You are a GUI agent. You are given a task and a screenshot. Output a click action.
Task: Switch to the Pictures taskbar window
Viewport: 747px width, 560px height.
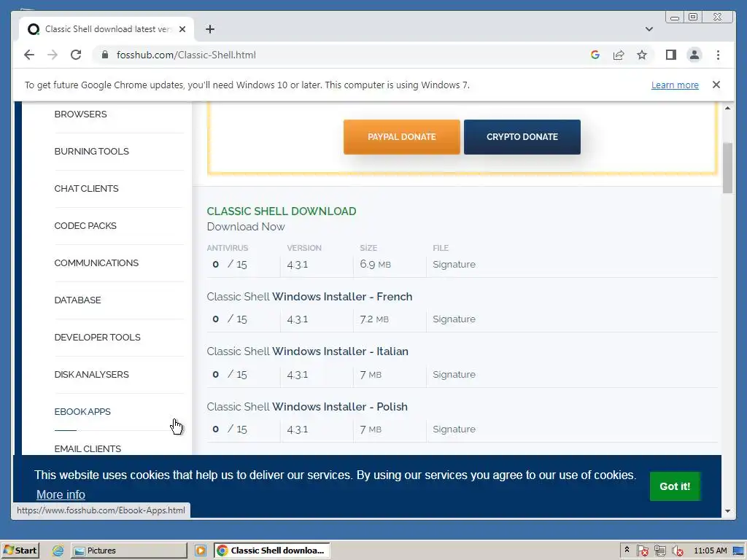click(x=129, y=551)
